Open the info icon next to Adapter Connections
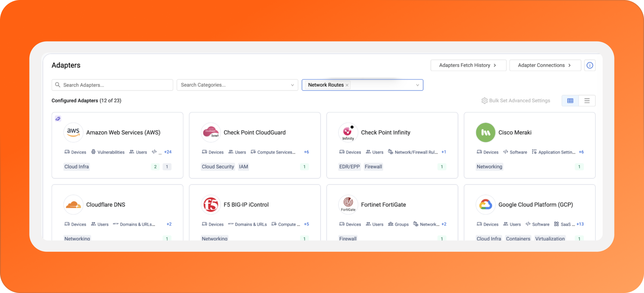Screen dimensions: 644x293 (590, 65)
